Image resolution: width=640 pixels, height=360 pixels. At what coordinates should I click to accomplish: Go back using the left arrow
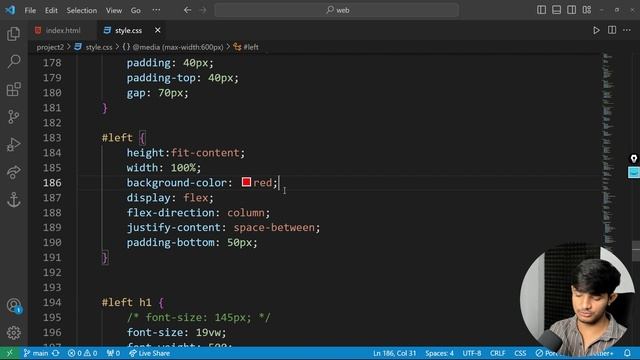click(187, 10)
